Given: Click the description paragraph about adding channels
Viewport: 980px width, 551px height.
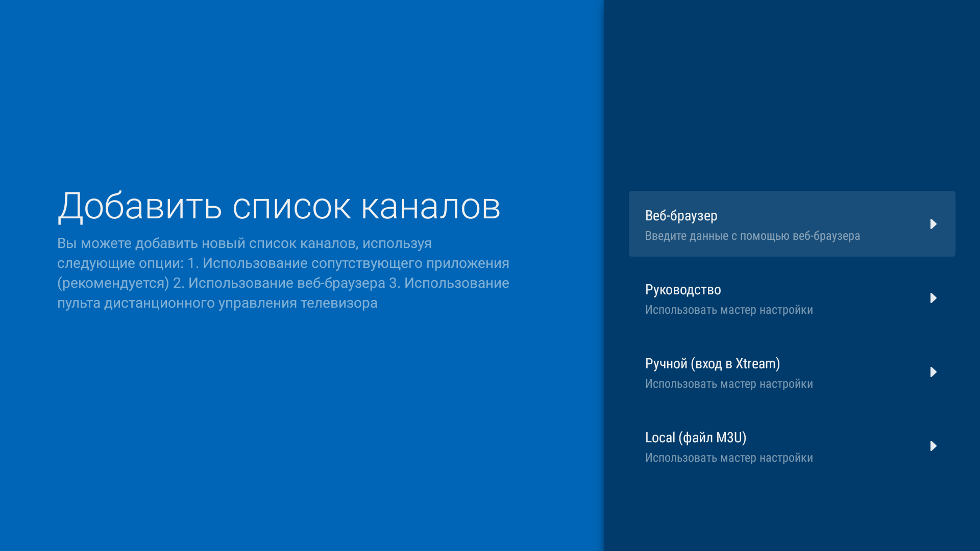Looking at the screenshot, I should click(x=283, y=273).
